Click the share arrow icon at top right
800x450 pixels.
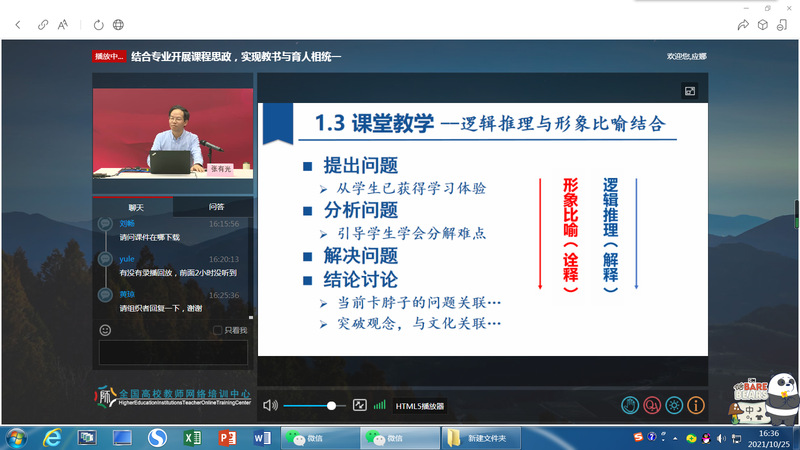click(742, 23)
